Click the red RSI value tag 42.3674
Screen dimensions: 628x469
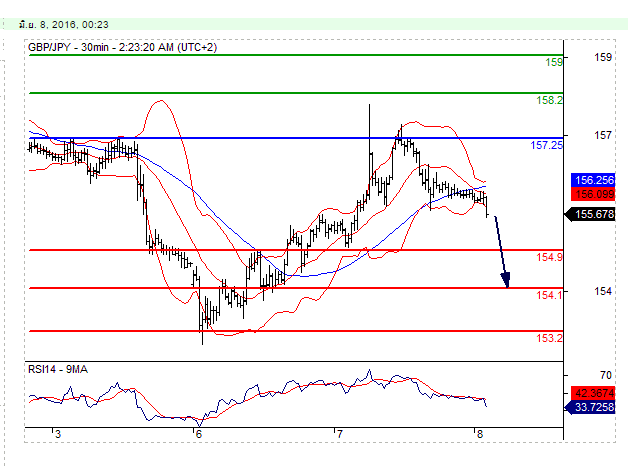click(593, 393)
